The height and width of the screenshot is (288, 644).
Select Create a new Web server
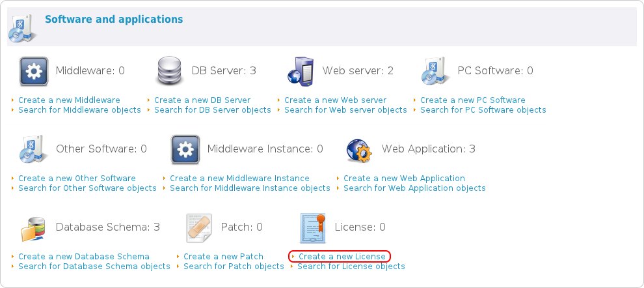click(x=335, y=100)
